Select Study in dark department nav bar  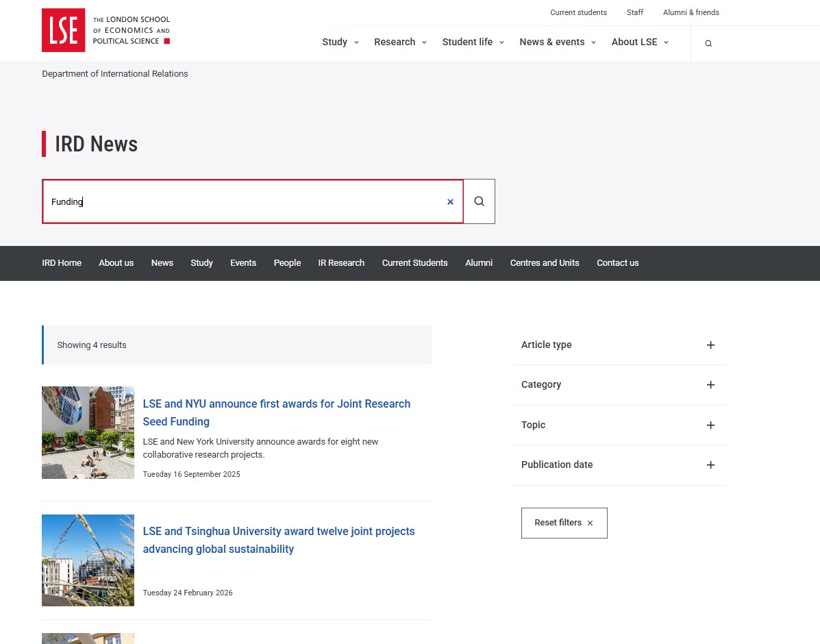tap(201, 262)
